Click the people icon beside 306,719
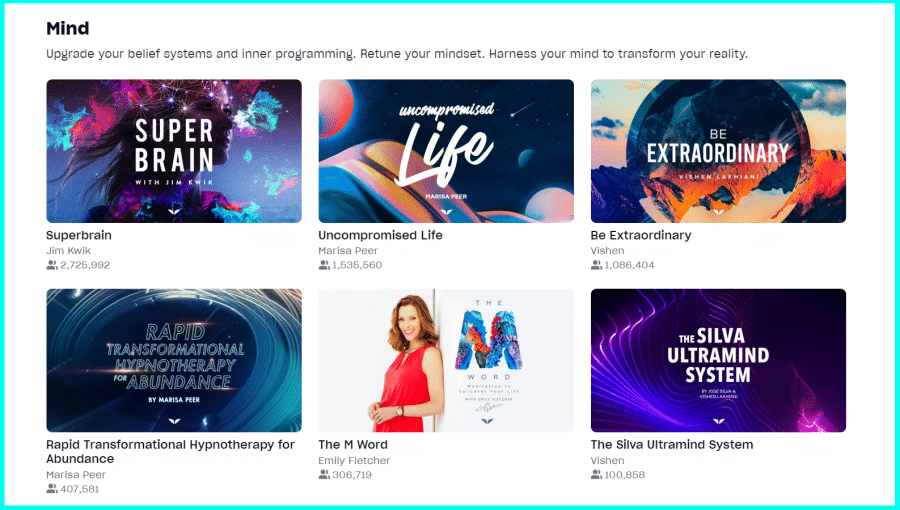 point(324,474)
